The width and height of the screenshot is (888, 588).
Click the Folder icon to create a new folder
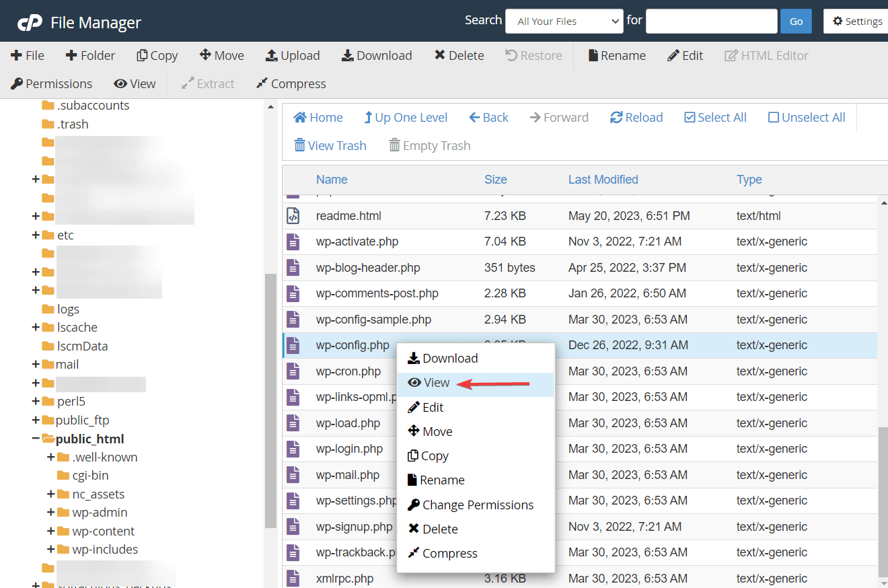point(90,55)
